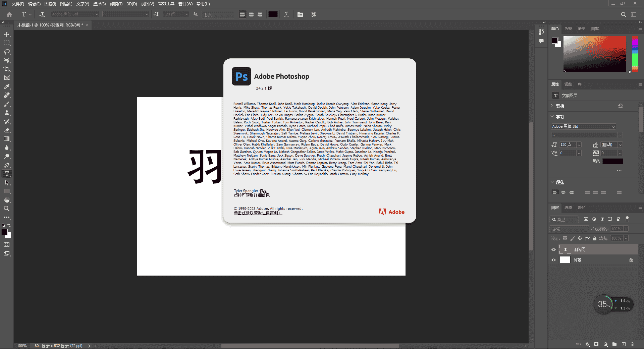Switch to the 通道 tab
The height and width of the screenshot is (349, 644).
click(x=568, y=208)
